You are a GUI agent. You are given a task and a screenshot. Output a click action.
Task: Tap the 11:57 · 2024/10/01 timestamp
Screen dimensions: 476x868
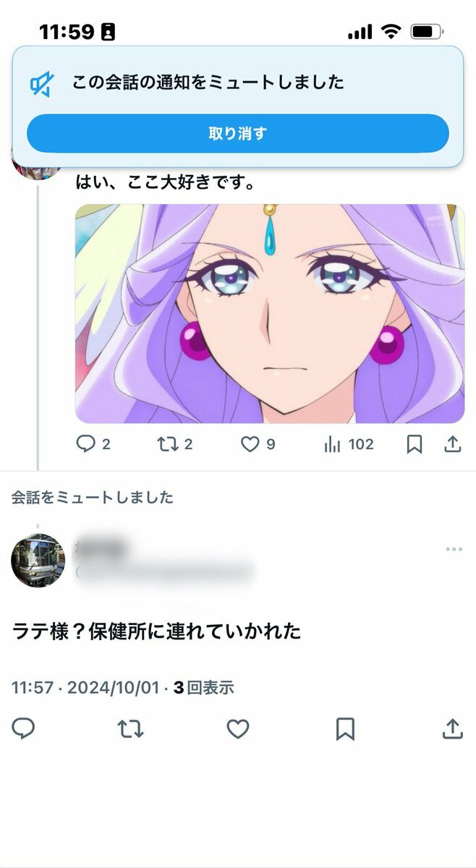[85, 688]
